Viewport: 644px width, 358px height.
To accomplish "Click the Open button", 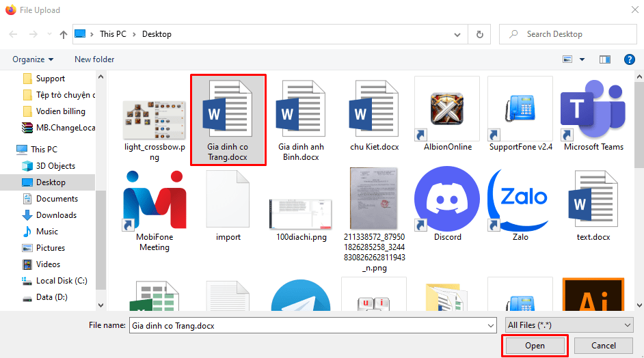I will tap(535, 346).
